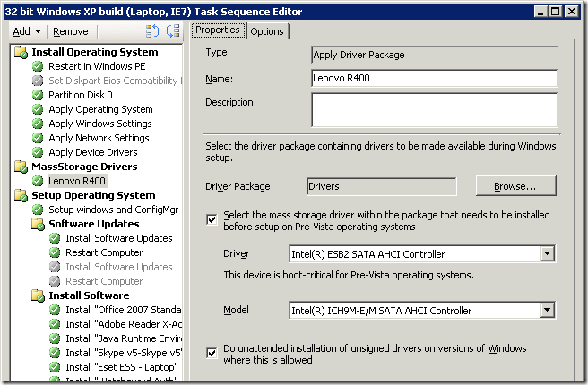Select the Install Operating System group folder icon
588x385 pixels.
coord(21,52)
